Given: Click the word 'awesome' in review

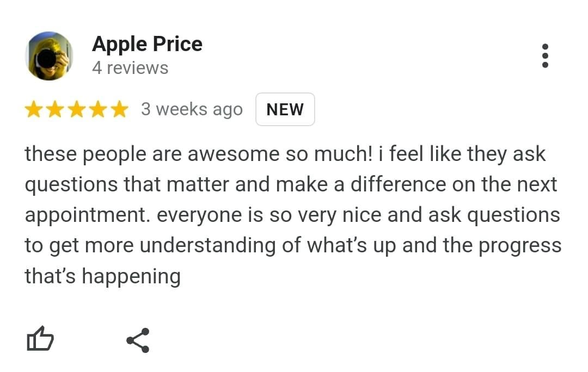Looking at the screenshot, I should coord(234,154).
